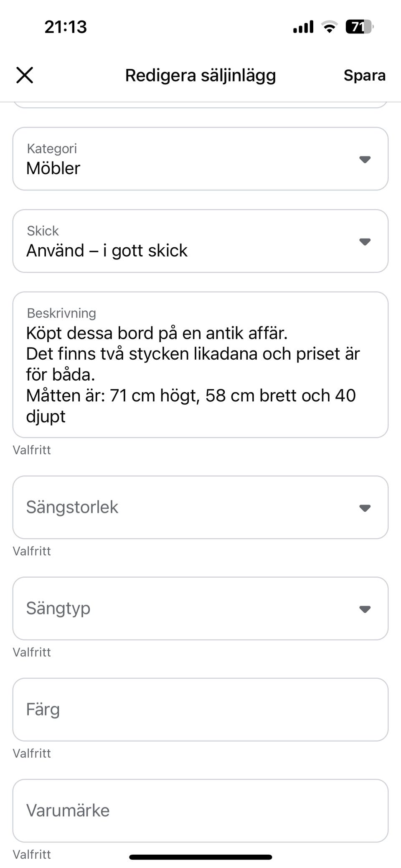
Task: Tap the arrow icon in Sängtyp field
Action: coord(365,609)
